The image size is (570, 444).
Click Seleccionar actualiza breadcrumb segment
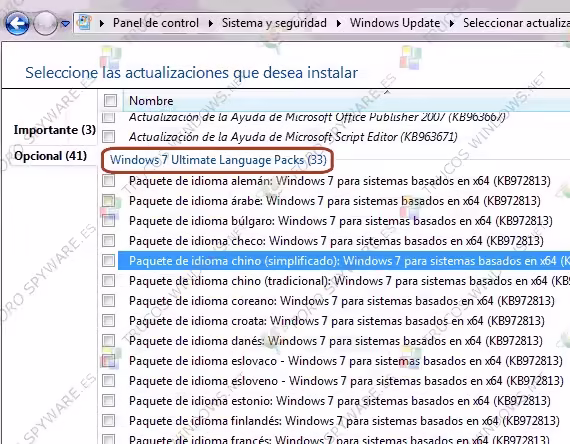[x=516, y=23]
